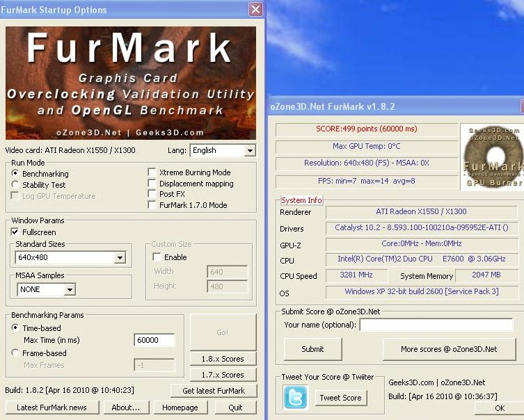524x420 pixels.
Task: Click Geeks3D.com | oZone3D.Net footer text
Action: pyautogui.click(x=436, y=382)
